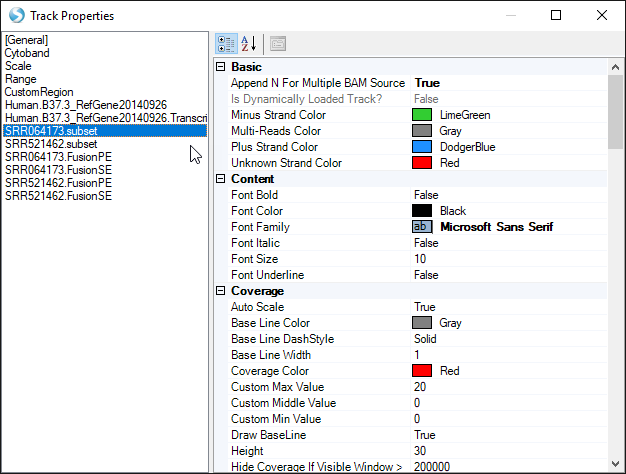Click Multi-Reads Color Gray swatch
Image resolution: width=626 pixels, height=474 pixels.
(x=422, y=131)
